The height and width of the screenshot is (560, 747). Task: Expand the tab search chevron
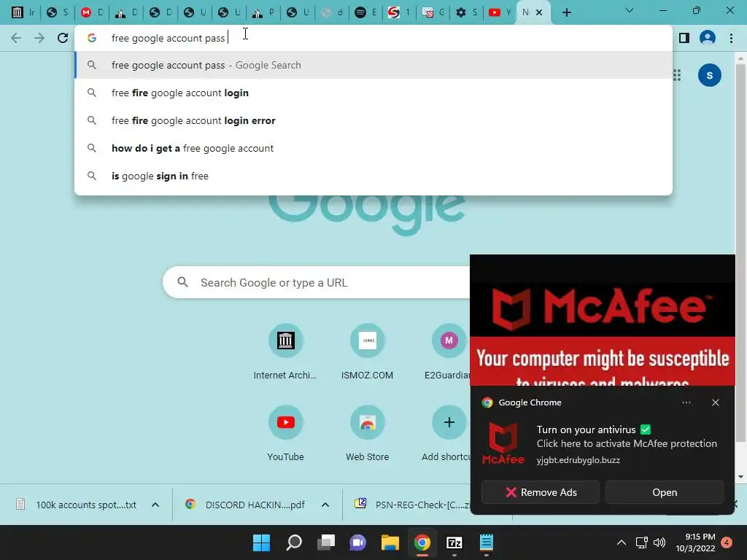(630, 10)
